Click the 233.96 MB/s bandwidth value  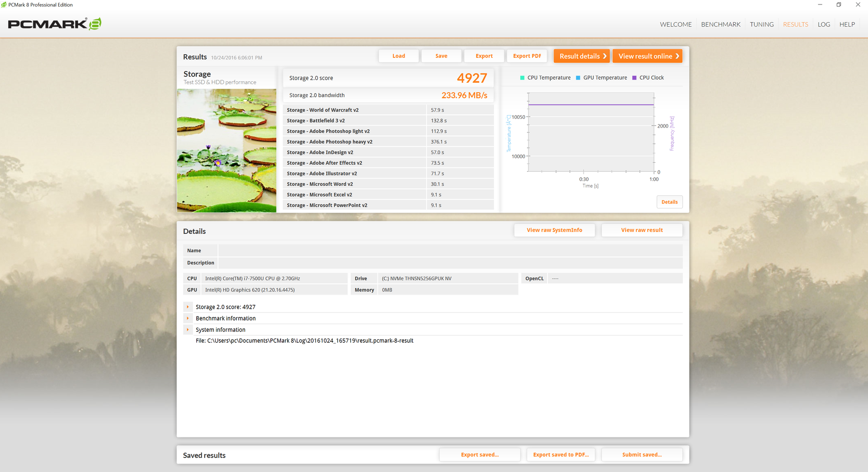coord(464,95)
